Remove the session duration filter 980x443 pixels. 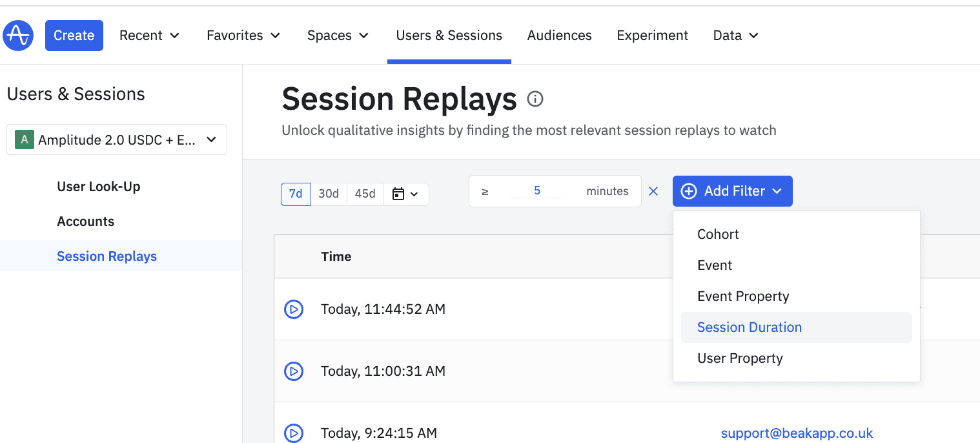653,191
